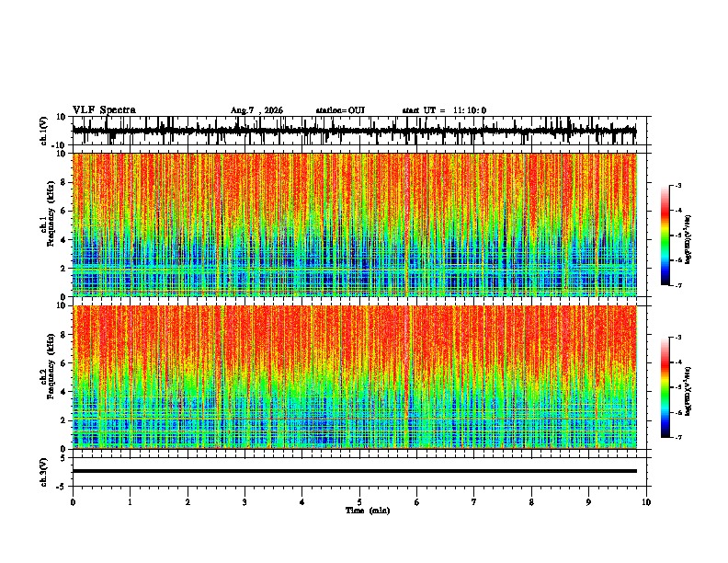The image size is (728, 563).
Task: Click the "4" kHz tick on ch.2 spectrogram
Action: tap(63, 392)
